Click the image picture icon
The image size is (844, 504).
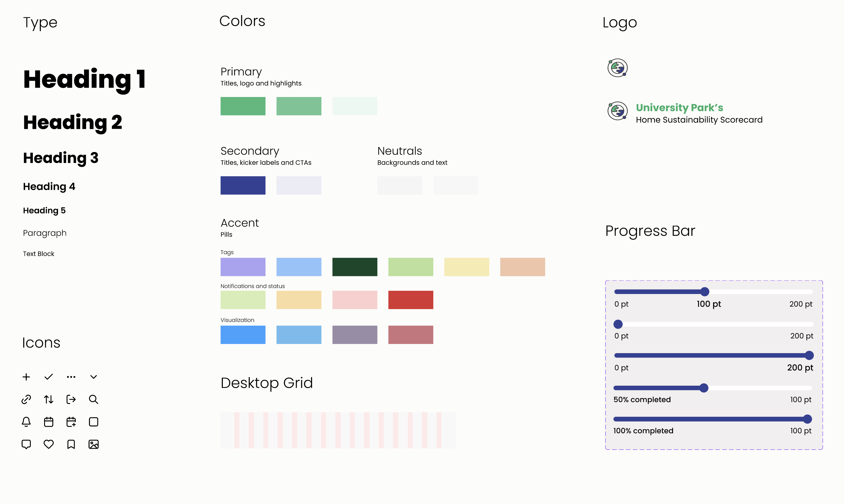(94, 444)
